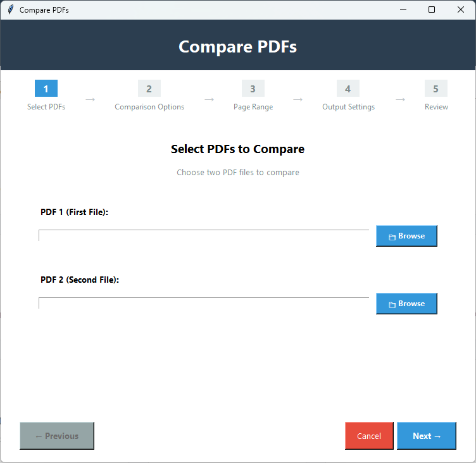This screenshot has height=463, width=476.
Task: Go to the next wizard step
Action: [x=426, y=436]
